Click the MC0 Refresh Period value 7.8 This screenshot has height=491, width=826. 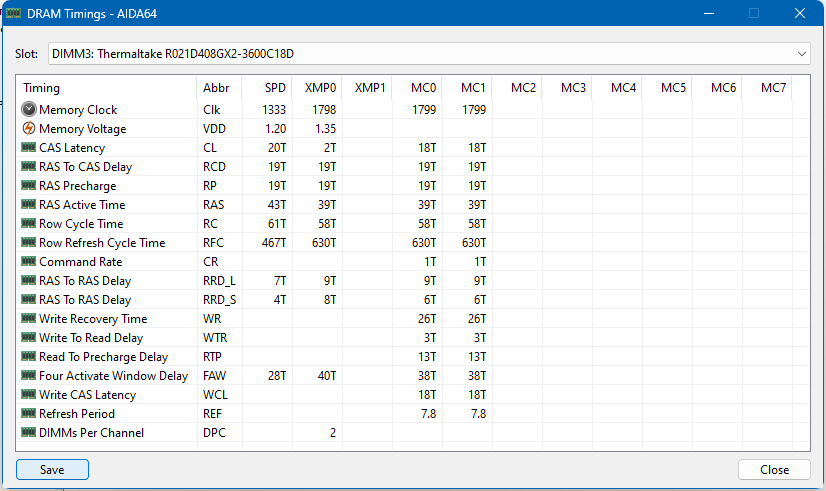click(x=429, y=413)
